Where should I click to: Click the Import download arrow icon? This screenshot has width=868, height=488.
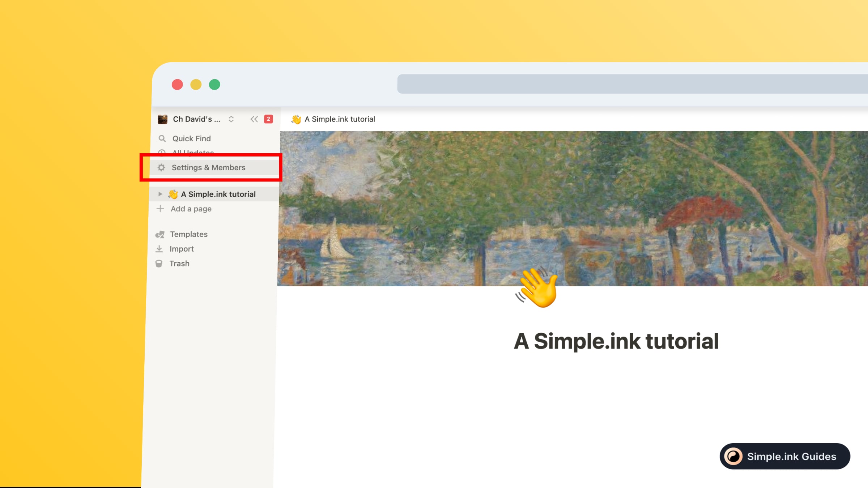pyautogui.click(x=159, y=249)
